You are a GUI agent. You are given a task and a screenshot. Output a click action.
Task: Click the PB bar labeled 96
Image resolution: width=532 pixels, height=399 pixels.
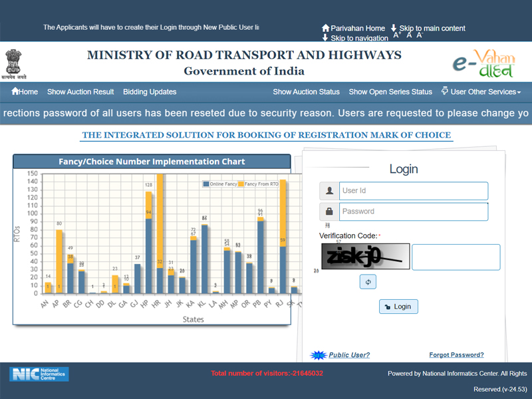pyautogui.click(x=260, y=255)
